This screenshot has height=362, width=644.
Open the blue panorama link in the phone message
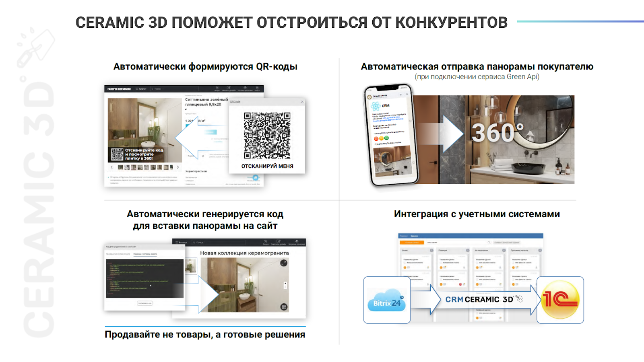click(388, 119)
